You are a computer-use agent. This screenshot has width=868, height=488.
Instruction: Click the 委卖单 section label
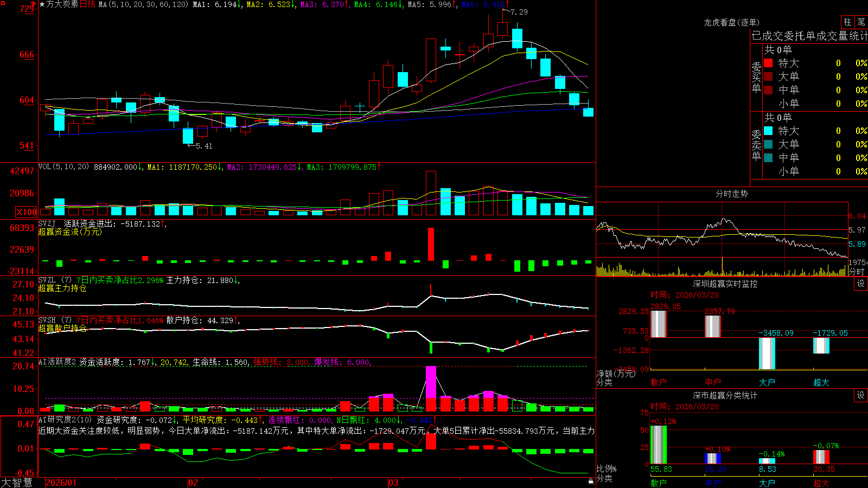coord(756,145)
